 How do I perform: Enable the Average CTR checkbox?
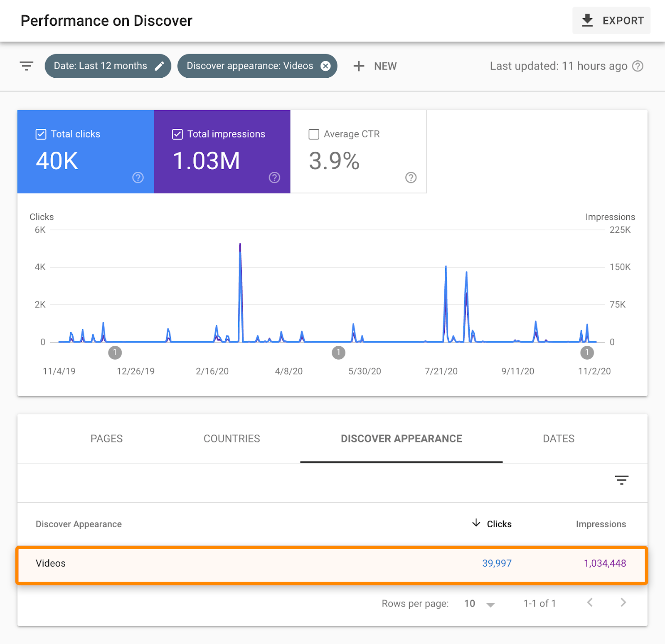tap(314, 134)
